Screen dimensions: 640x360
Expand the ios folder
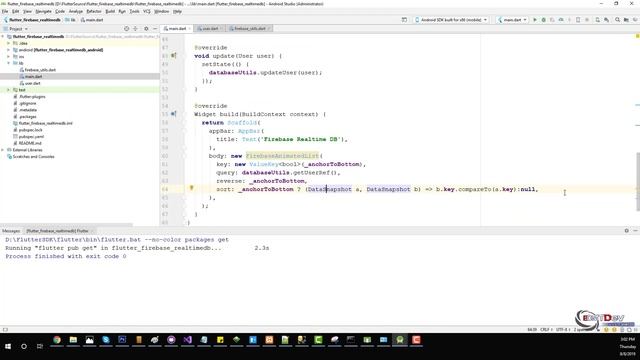click(8, 56)
